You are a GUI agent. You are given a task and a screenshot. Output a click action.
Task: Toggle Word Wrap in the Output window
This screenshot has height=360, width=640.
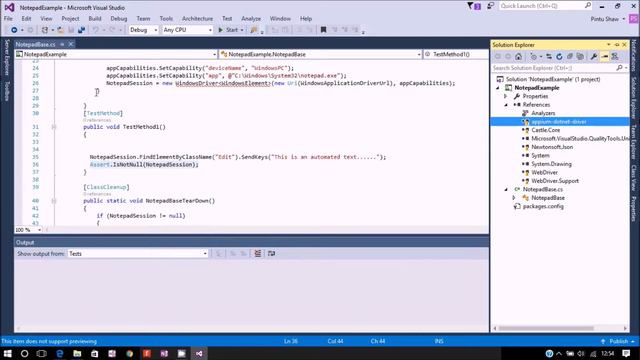[271, 253]
